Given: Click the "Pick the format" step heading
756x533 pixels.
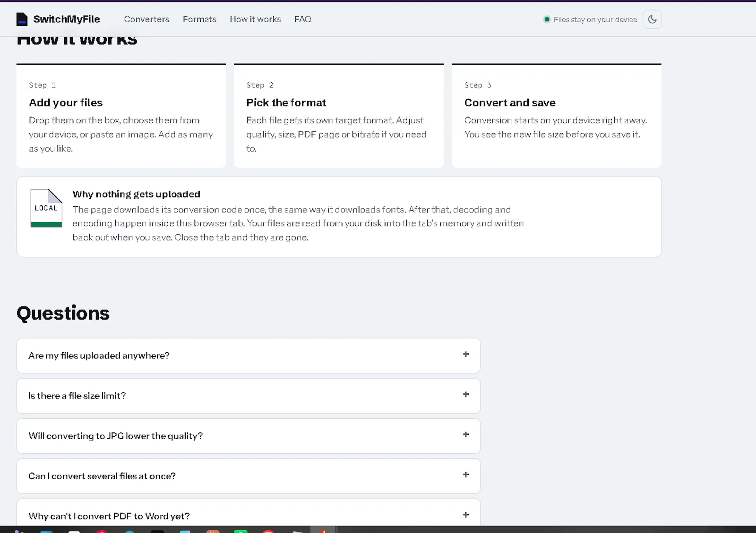Looking at the screenshot, I should [286, 102].
